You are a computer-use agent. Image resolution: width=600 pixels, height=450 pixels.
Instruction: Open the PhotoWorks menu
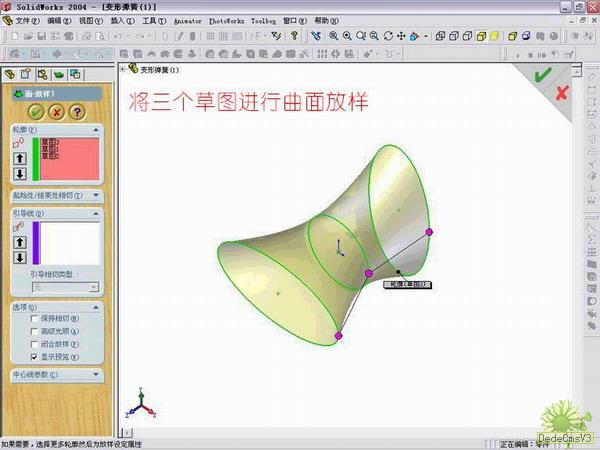226,20
